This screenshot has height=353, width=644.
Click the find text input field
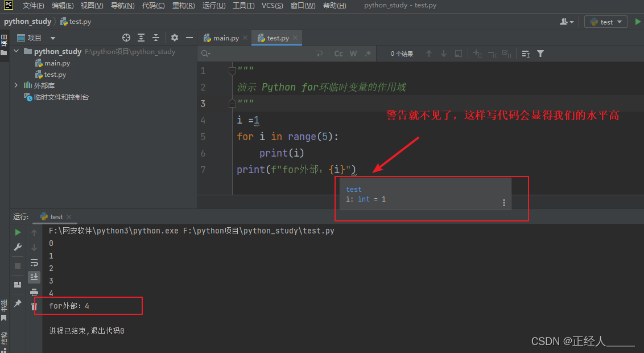point(263,54)
